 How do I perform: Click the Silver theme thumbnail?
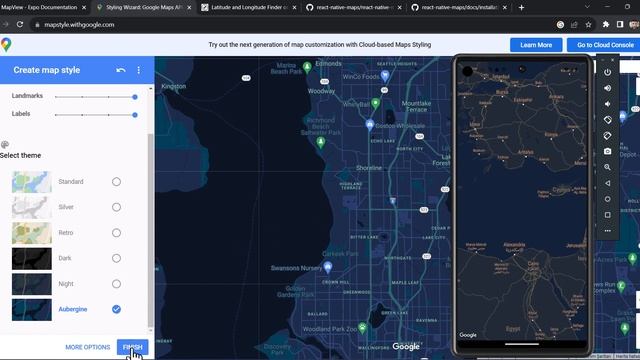32,207
